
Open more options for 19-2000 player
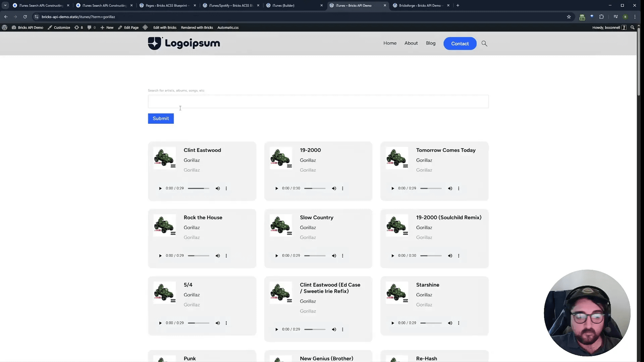[342, 188]
